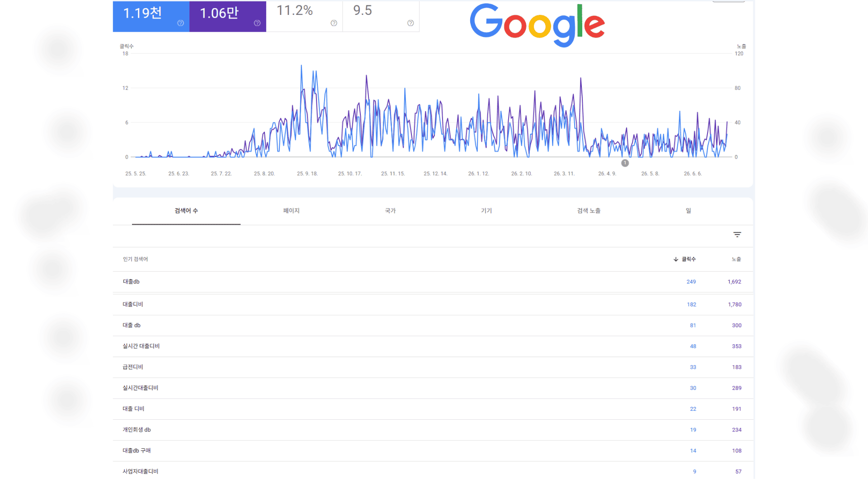Open the query row 사업자대출디비
This screenshot has width=868, height=488.
433,471
